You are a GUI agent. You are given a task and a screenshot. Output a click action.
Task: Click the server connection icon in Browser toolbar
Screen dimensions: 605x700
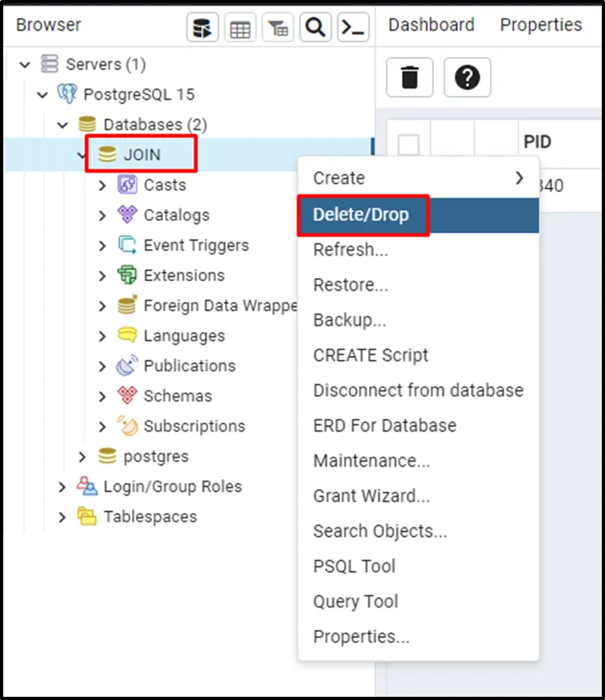[203, 28]
